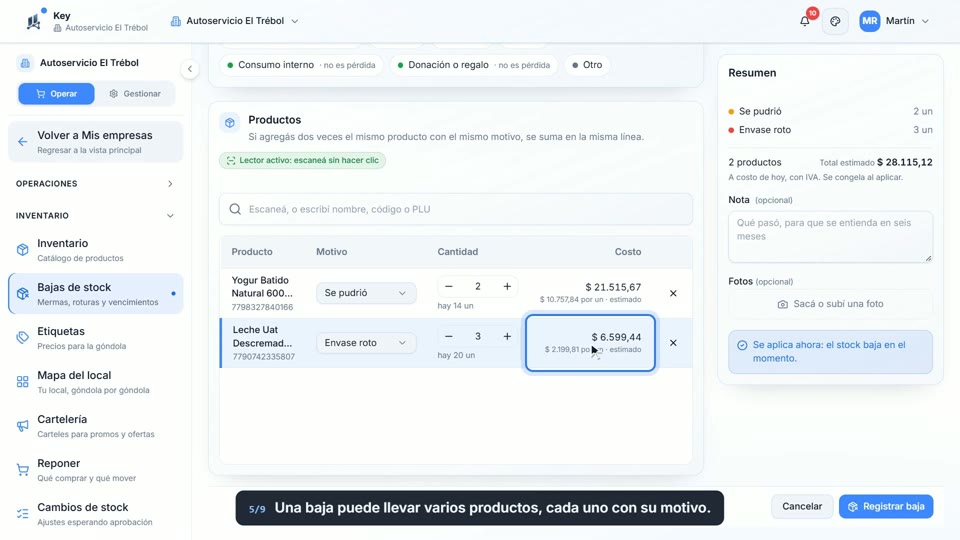Click the Envase roto summary line
The height and width of the screenshot is (540, 960).
(x=830, y=130)
